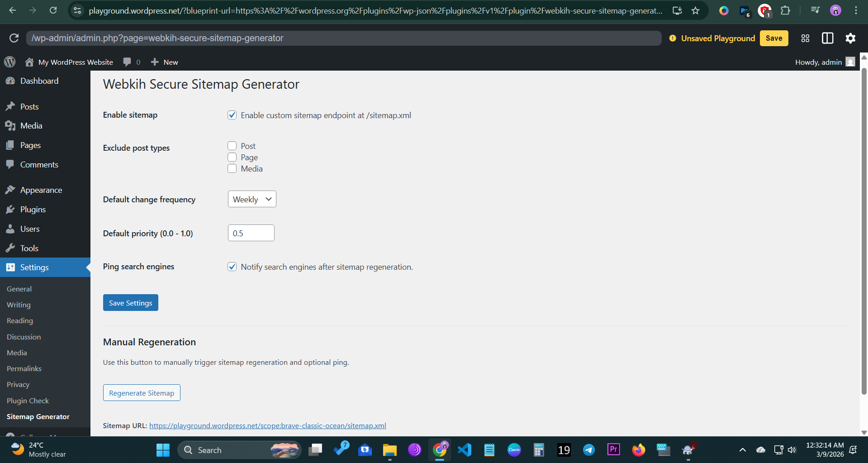Open Visual Studio Code from the taskbar
868x463 pixels.
465,450
